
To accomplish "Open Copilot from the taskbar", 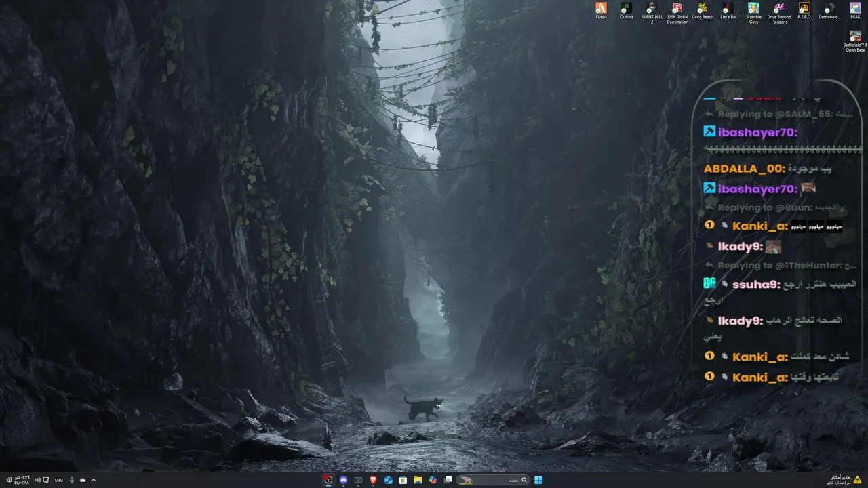I will tap(433, 480).
